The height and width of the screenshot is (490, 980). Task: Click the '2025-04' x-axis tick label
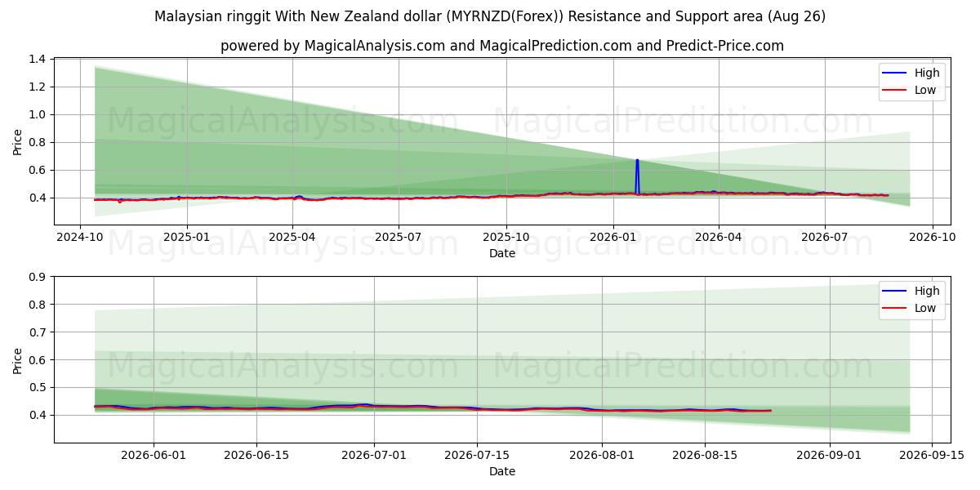click(292, 237)
